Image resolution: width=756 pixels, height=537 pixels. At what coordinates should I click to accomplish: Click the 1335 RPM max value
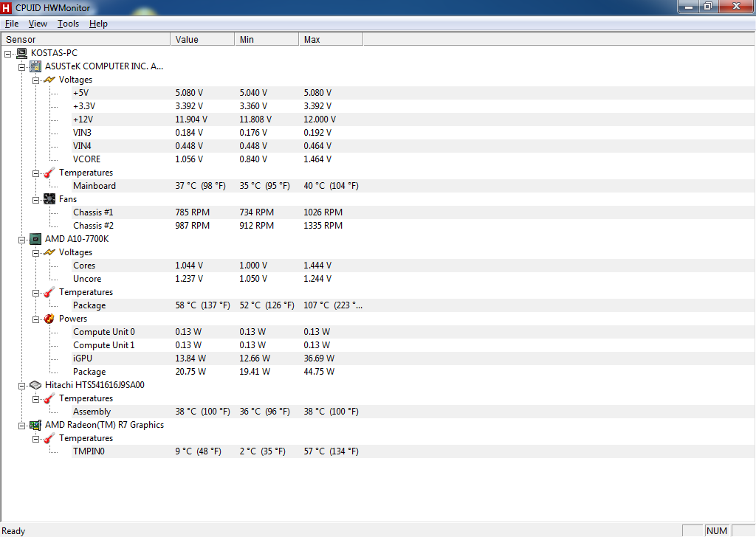(323, 226)
